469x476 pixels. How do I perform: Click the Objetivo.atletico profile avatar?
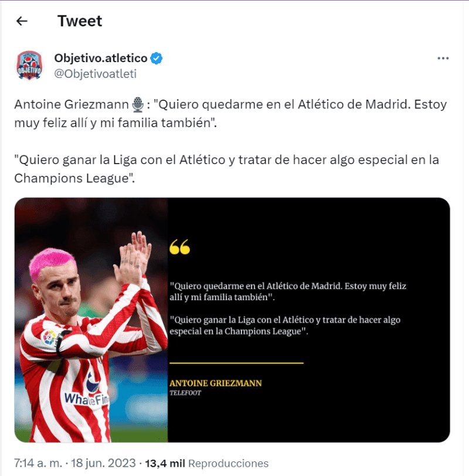[x=29, y=66]
